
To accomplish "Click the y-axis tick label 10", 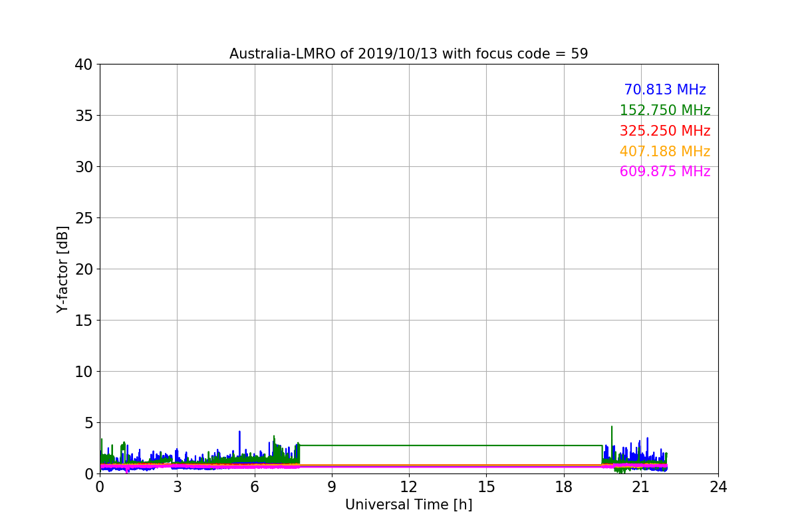I will click(83, 372).
